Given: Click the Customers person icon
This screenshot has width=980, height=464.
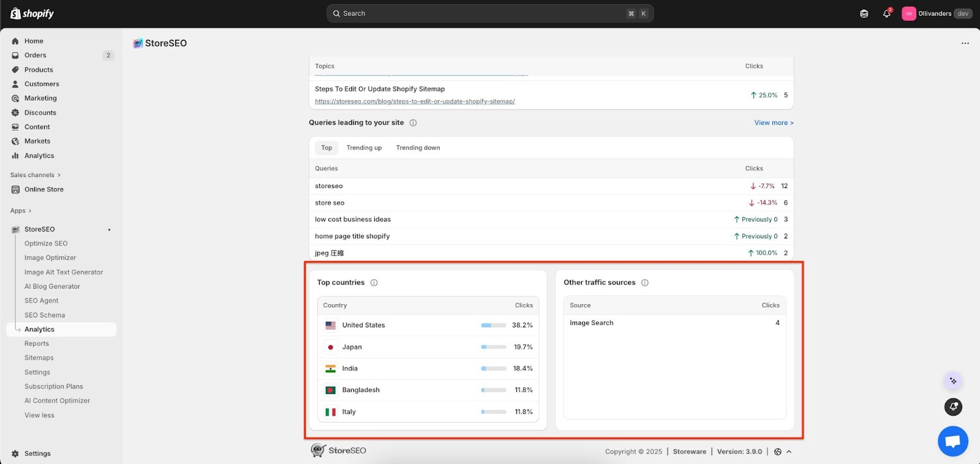Looking at the screenshot, I should pyautogui.click(x=15, y=84).
